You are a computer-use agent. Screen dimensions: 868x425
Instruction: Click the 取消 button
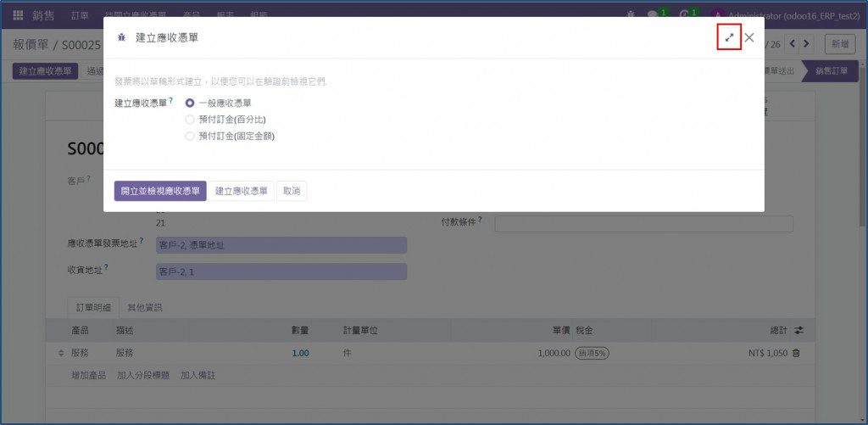pyautogui.click(x=292, y=191)
